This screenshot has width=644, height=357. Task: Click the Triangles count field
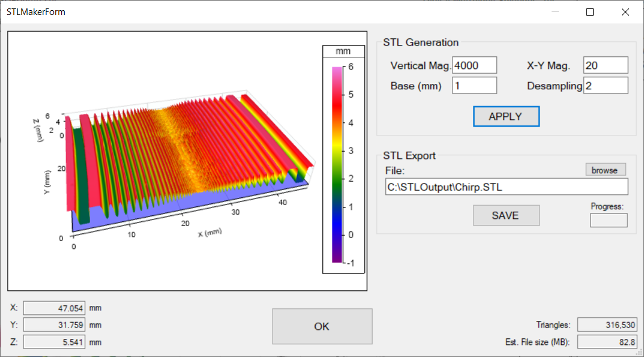[x=607, y=325]
